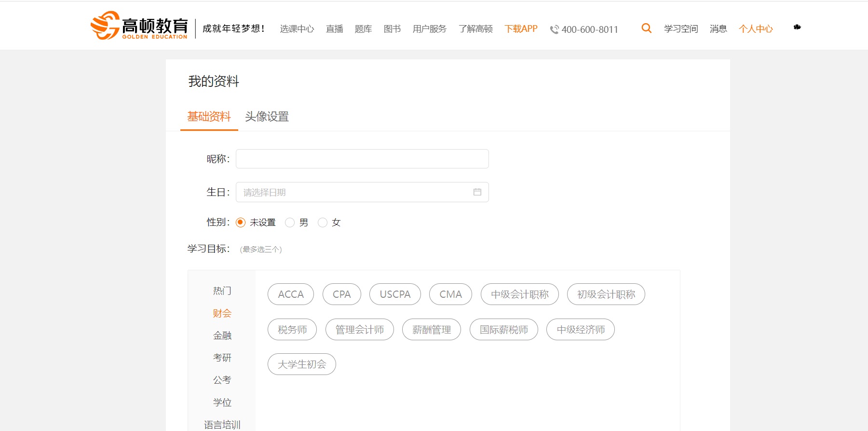Toggle the 税务师 goal tag
868x431 pixels.
pos(292,330)
